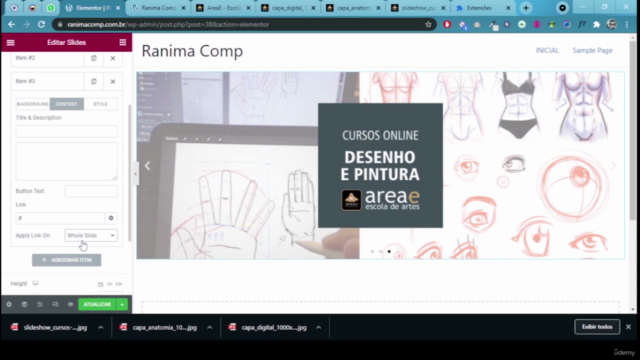This screenshot has height=360, width=640.
Task: Open the Style tab of the slide
Action: click(100, 104)
